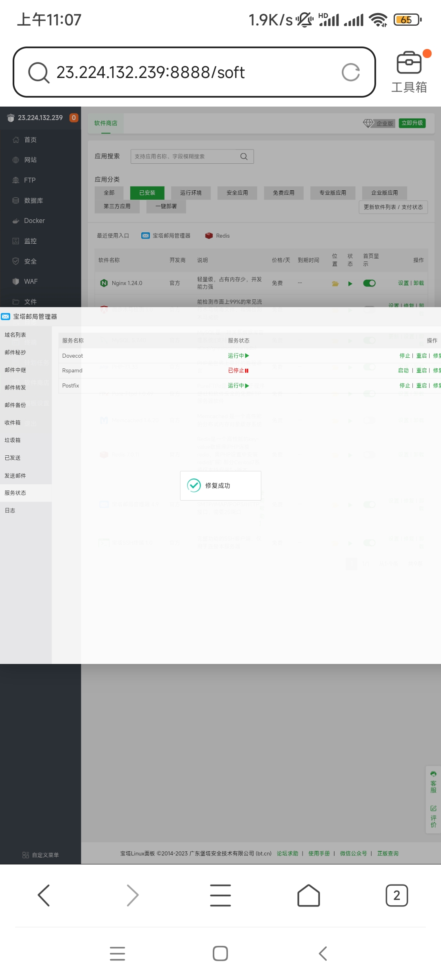
Task: Select the 软件商店 tab
Action: point(106,123)
